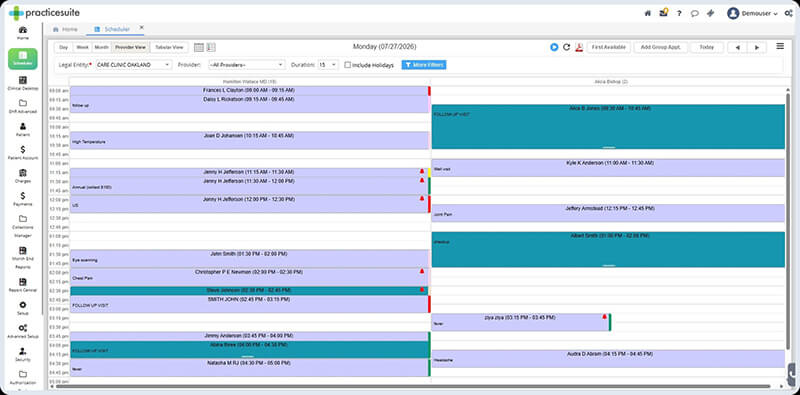This screenshot has width=800, height=395.
Task: Open the More Filters button
Action: (423, 65)
